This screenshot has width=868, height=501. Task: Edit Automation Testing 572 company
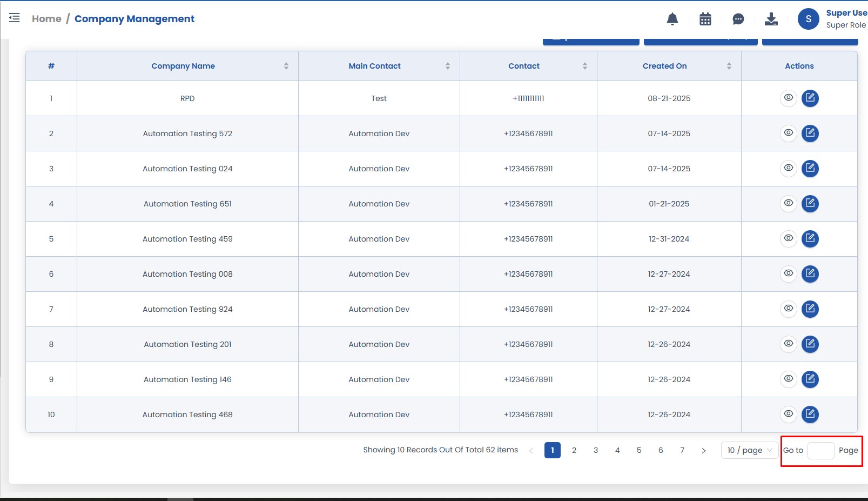click(x=810, y=133)
